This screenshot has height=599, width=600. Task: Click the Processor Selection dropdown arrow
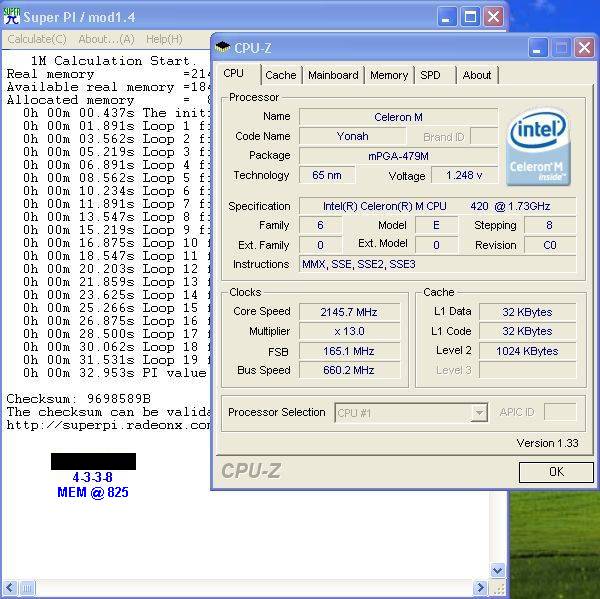[x=479, y=413]
